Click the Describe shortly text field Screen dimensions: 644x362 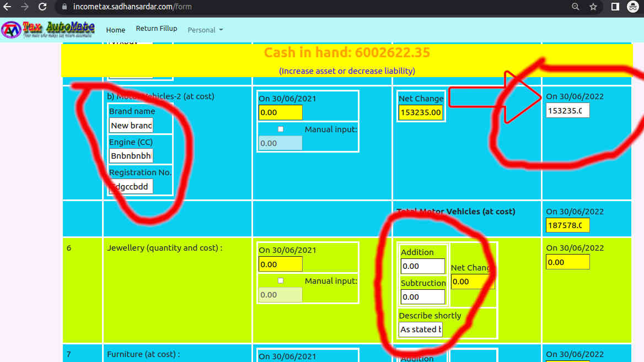click(x=421, y=329)
